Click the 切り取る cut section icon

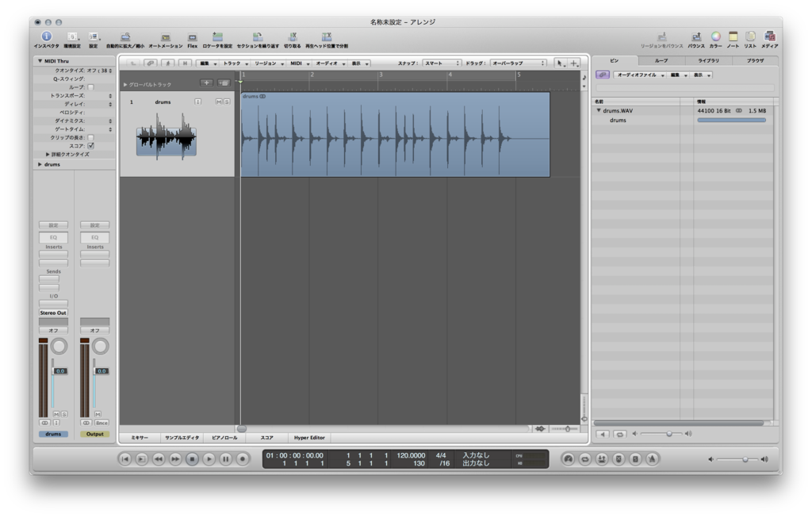point(293,36)
